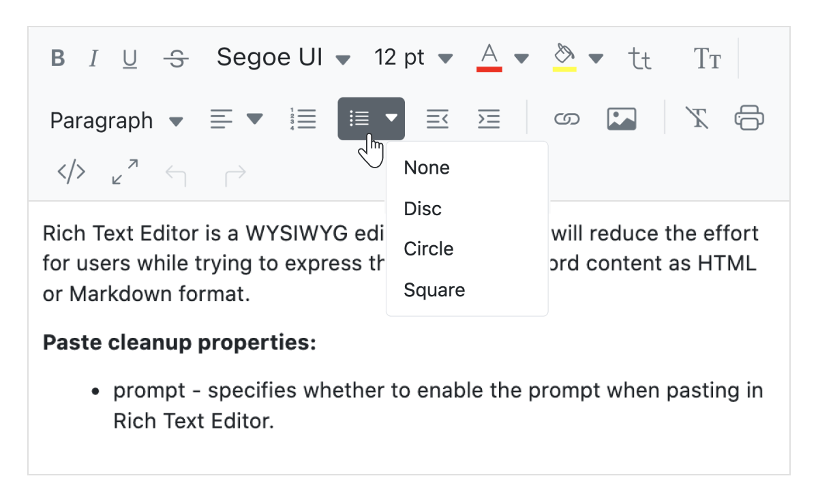Insert a hyperlink

click(x=566, y=118)
